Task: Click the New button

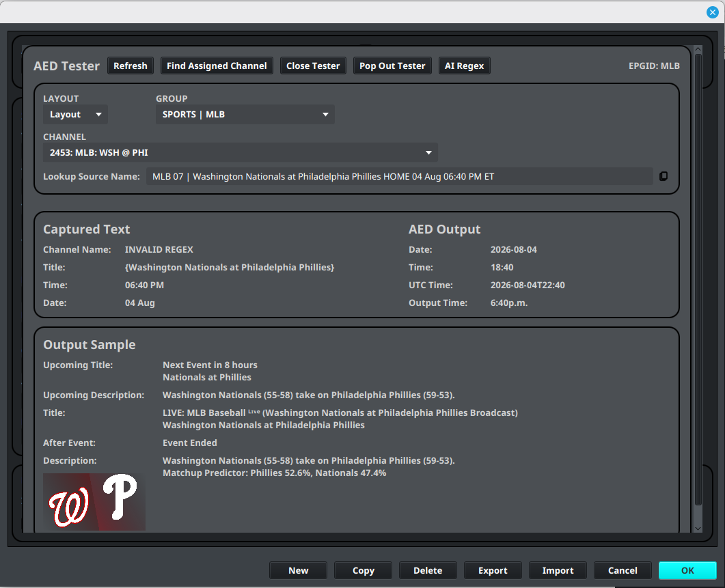Action: click(x=298, y=570)
